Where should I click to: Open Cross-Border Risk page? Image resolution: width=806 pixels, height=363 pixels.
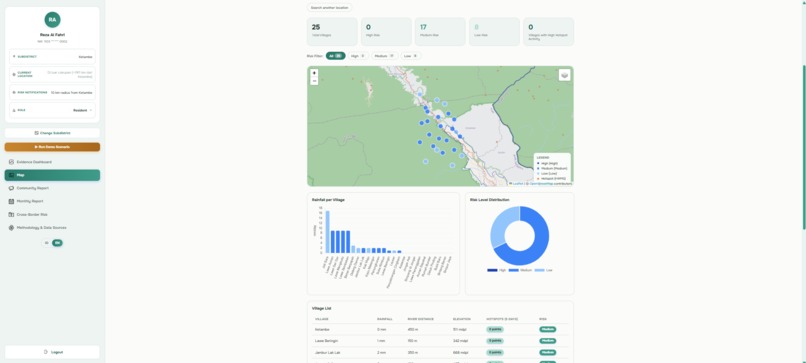(x=52, y=214)
